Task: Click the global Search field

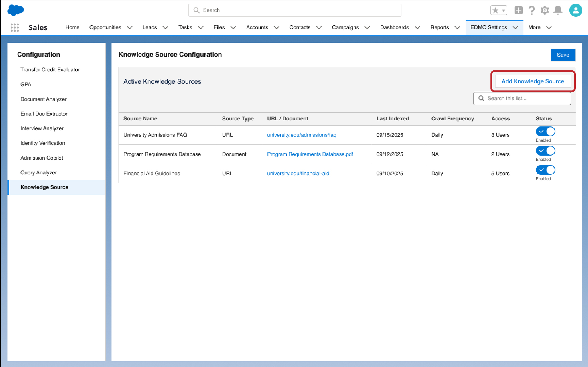Action: pyautogui.click(x=295, y=10)
